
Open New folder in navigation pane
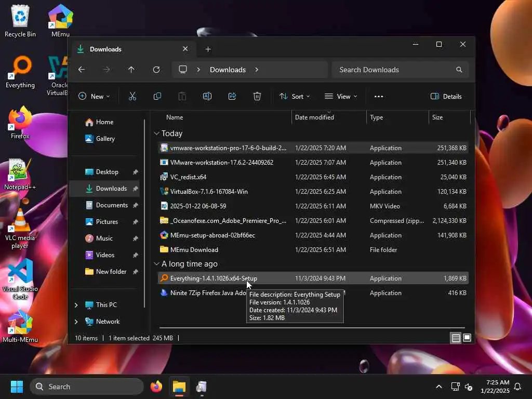105,272
